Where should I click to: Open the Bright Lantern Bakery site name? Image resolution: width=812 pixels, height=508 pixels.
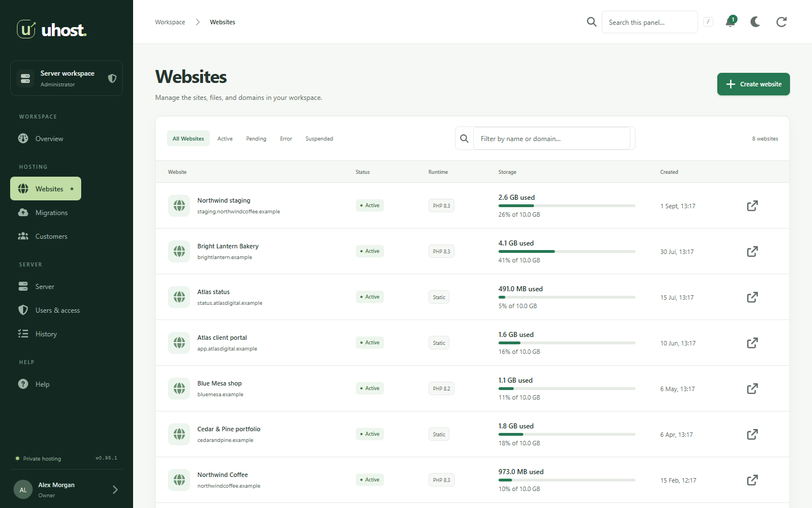point(228,246)
